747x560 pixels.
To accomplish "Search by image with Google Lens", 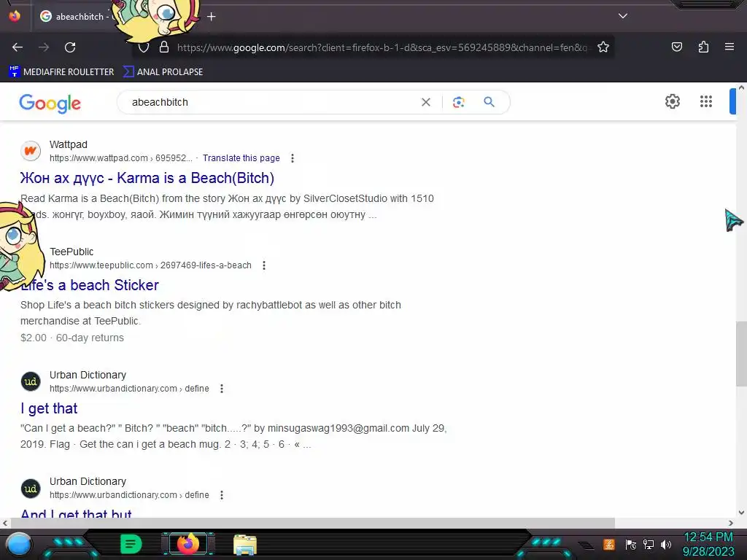I will 458,102.
